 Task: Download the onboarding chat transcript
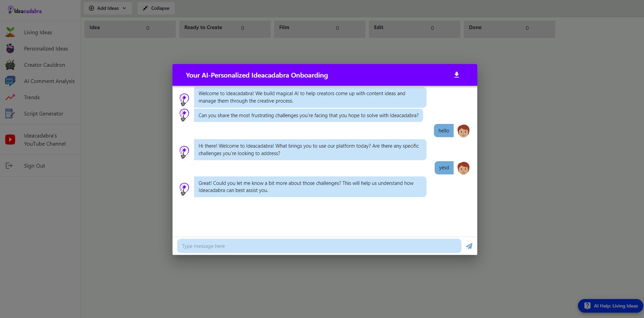(x=457, y=75)
